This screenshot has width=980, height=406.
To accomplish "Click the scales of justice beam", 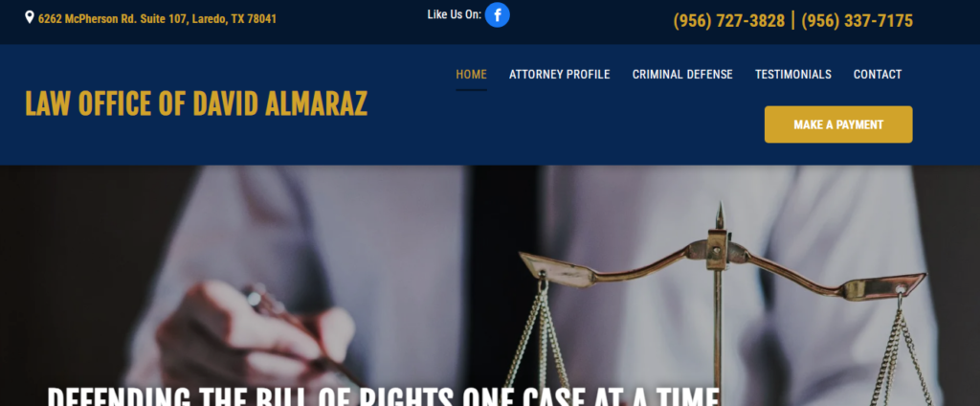I will pyautogui.click(x=722, y=266).
